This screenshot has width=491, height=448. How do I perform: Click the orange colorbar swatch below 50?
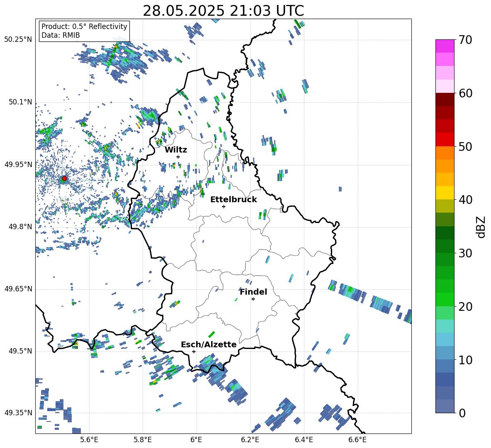445,153
